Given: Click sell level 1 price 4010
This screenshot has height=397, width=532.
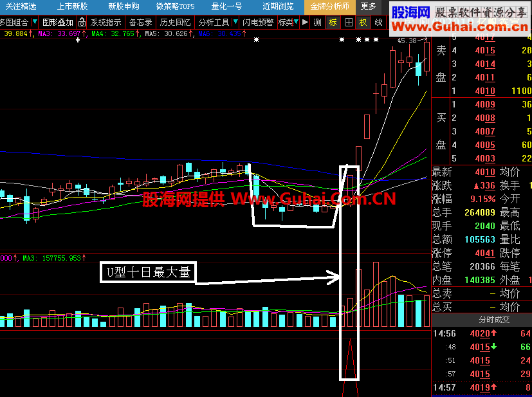Looking at the screenshot, I should 485,91.
